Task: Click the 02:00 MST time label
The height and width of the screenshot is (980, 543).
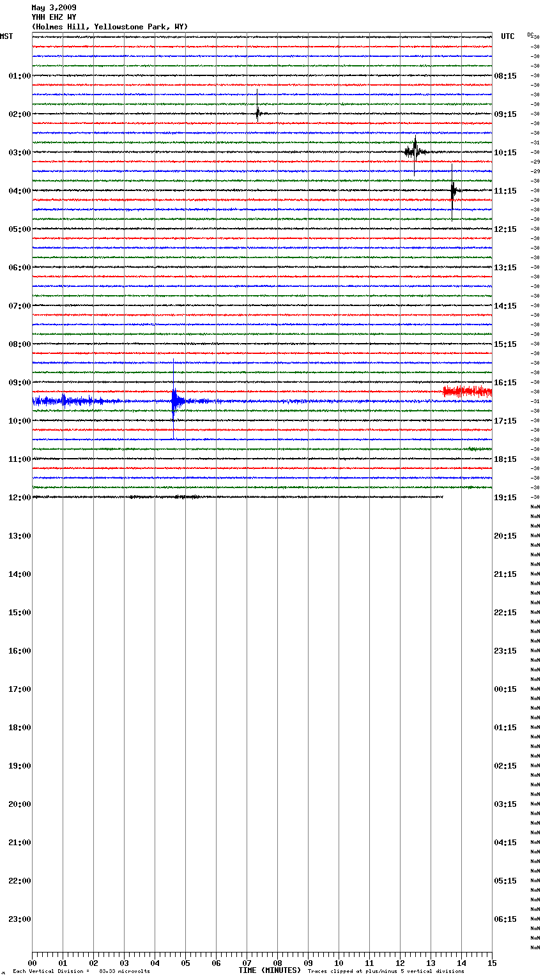Action: 19,114
